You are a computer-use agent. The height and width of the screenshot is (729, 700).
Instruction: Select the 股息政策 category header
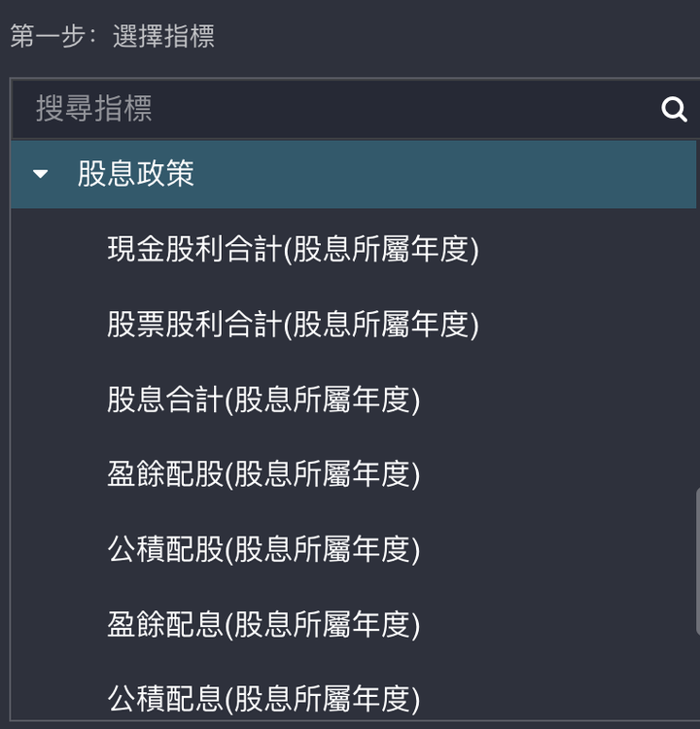[354, 174]
